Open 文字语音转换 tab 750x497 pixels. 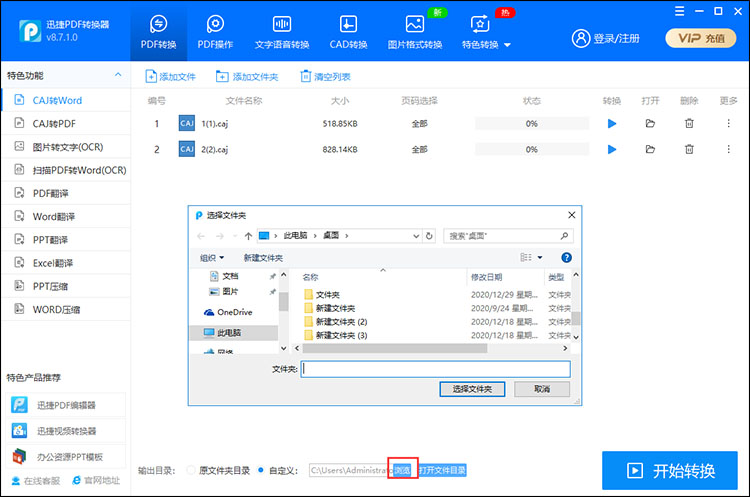282,33
